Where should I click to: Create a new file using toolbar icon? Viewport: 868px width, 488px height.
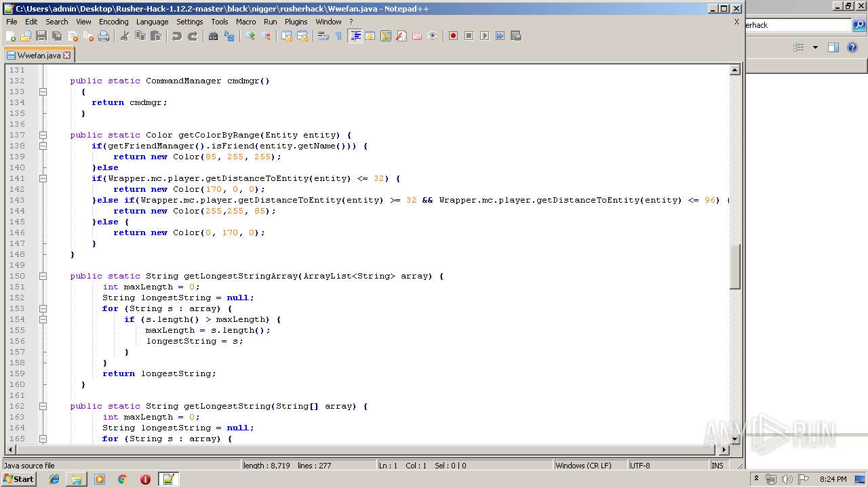pos(11,36)
